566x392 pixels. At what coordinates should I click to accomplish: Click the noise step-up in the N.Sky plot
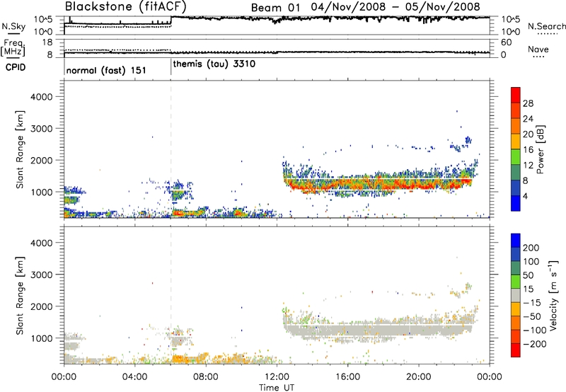(171, 21)
